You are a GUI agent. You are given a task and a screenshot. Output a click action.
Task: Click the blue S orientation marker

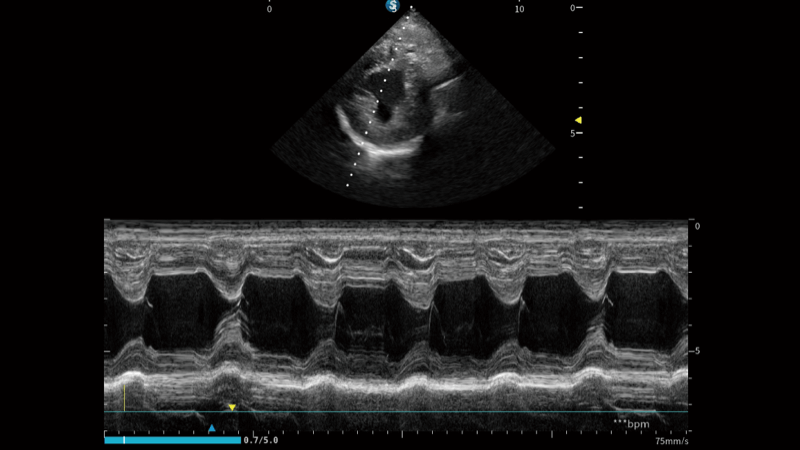(394, 6)
